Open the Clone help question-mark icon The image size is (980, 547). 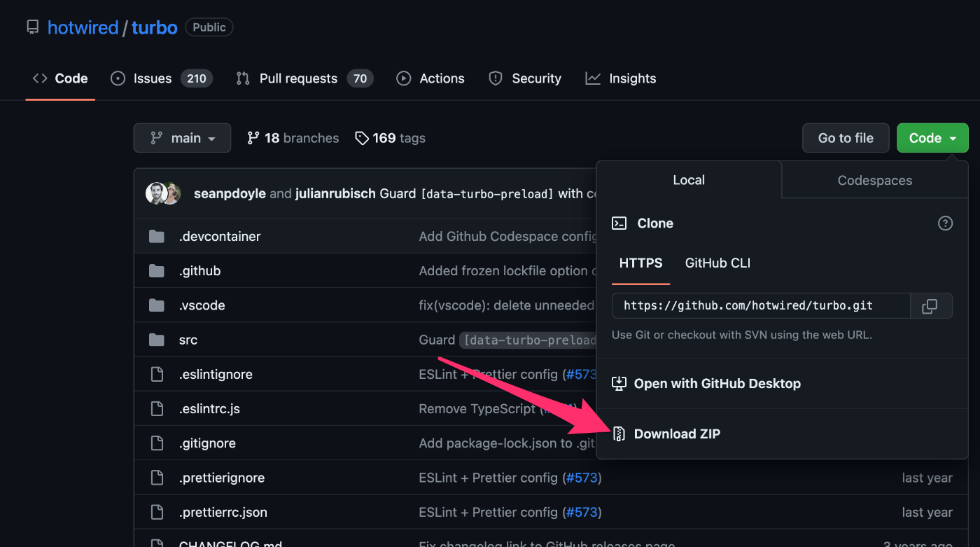click(x=945, y=223)
